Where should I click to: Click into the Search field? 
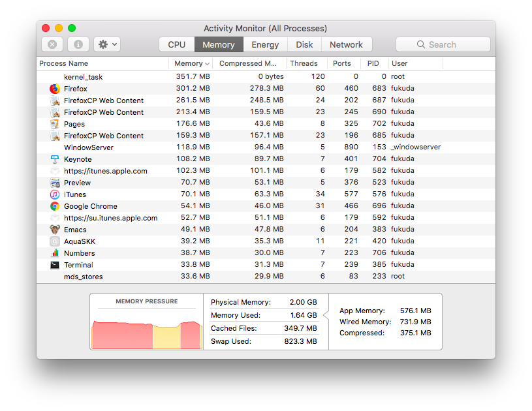click(x=443, y=44)
